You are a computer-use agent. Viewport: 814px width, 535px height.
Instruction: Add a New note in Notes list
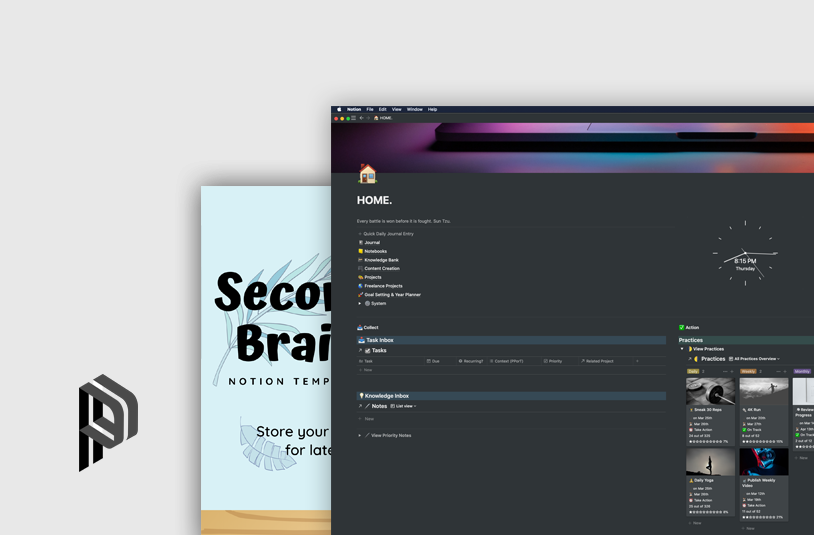point(369,419)
